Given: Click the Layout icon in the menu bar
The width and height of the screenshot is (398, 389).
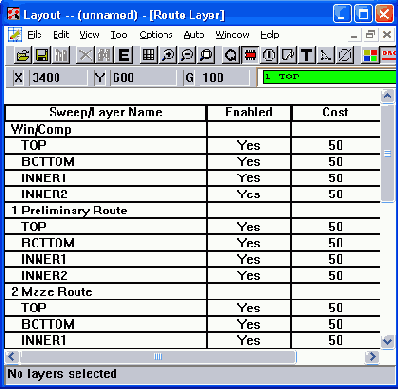Looking at the screenshot, I should point(14,35).
